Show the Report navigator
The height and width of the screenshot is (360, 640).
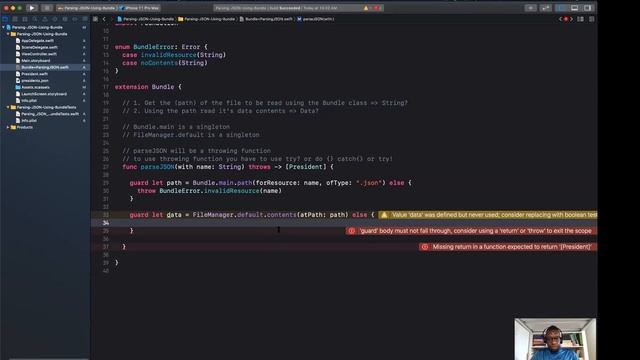(85, 19)
